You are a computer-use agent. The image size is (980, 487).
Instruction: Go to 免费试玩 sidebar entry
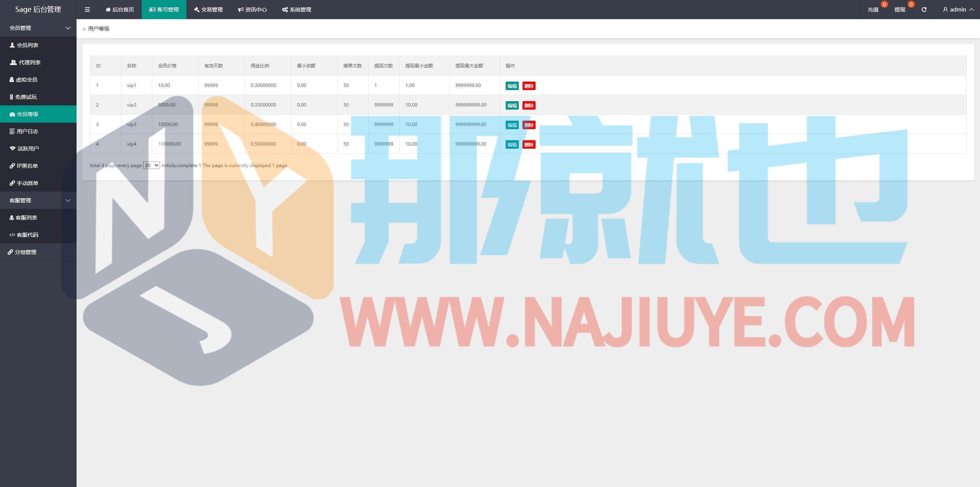(23, 97)
